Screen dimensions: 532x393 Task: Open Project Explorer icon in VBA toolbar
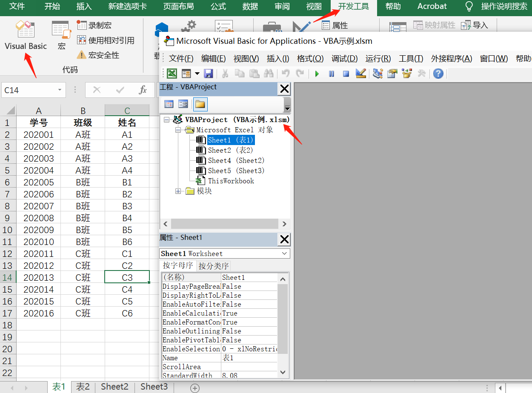[x=378, y=74]
